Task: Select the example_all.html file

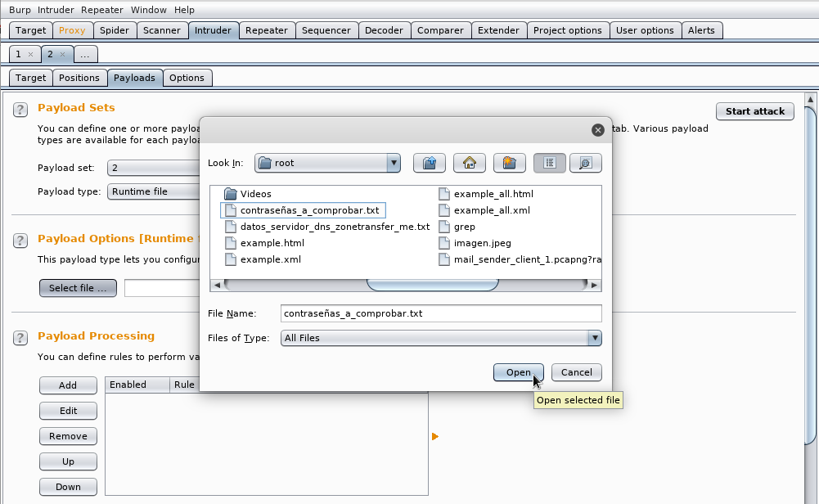Action: (486, 194)
